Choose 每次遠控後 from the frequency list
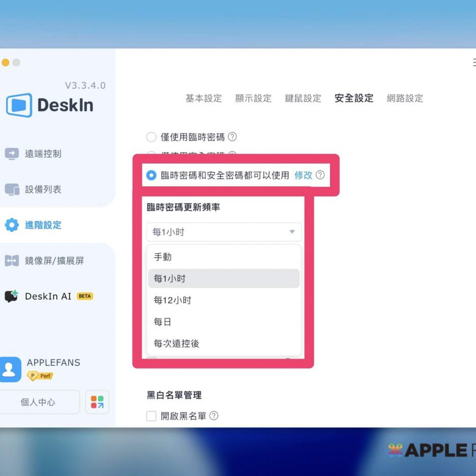This screenshot has height=476, width=476. click(176, 343)
